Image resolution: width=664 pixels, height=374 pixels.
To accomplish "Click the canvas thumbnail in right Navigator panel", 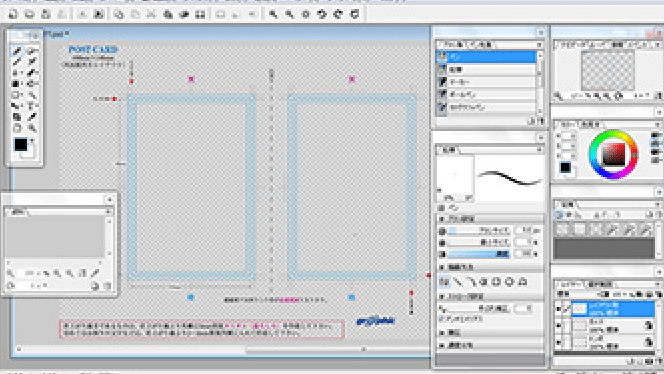I will tap(608, 70).
